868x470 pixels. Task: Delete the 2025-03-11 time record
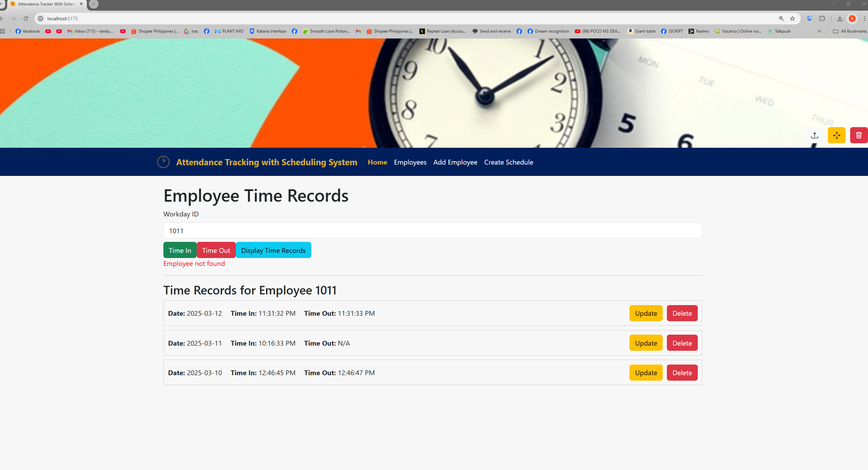point(682,343)
